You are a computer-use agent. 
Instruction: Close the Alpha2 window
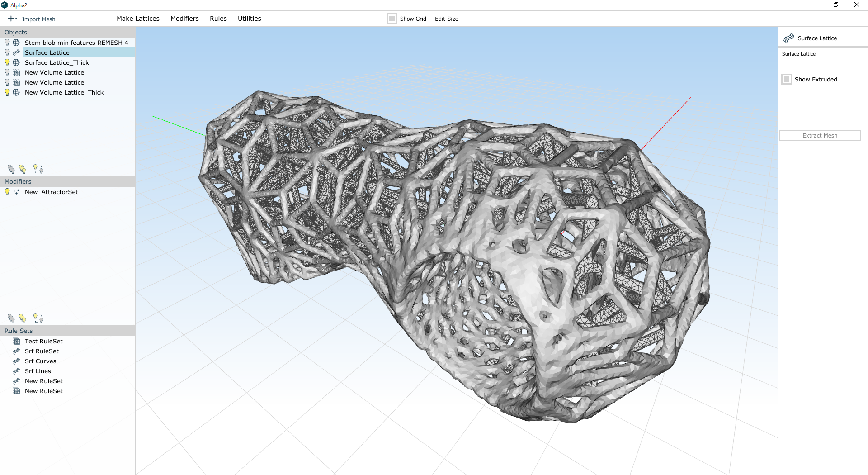click(x=857, y=5)
